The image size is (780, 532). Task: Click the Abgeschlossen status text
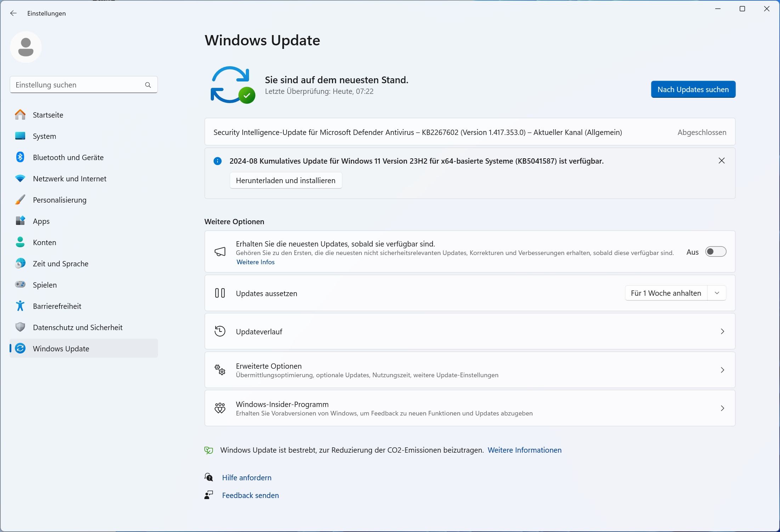tap(702, 132)
